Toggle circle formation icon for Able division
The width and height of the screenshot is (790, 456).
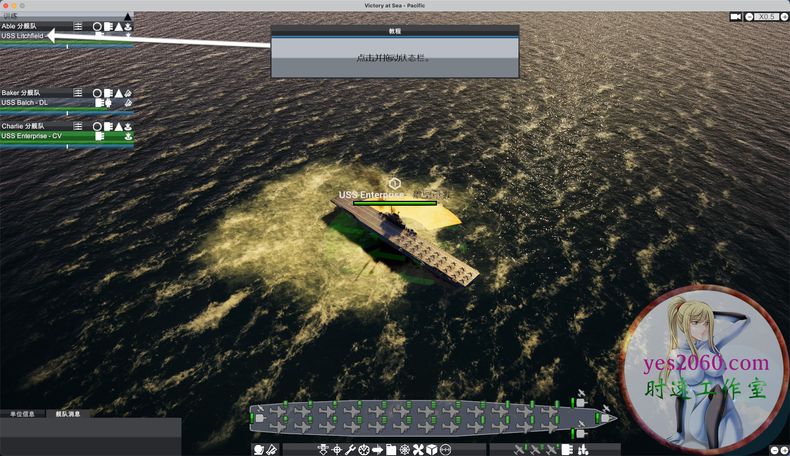coord(97,26)
